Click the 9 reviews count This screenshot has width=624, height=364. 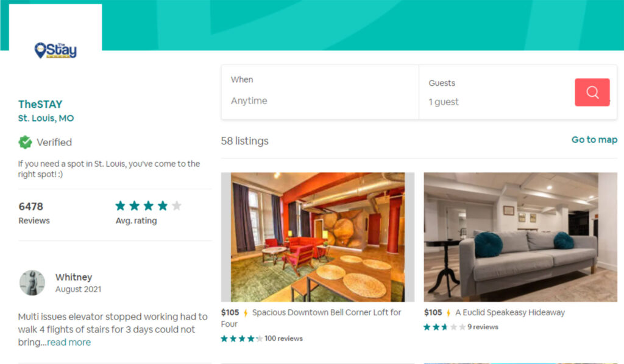coord(483,327)
